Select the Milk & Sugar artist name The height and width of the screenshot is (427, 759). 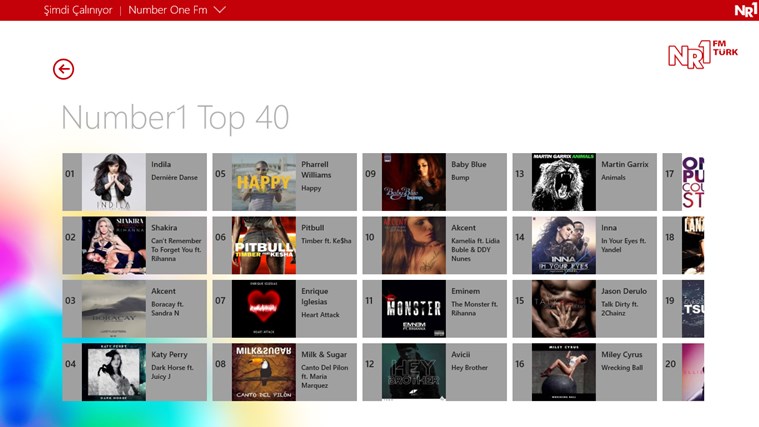(324, 354)
